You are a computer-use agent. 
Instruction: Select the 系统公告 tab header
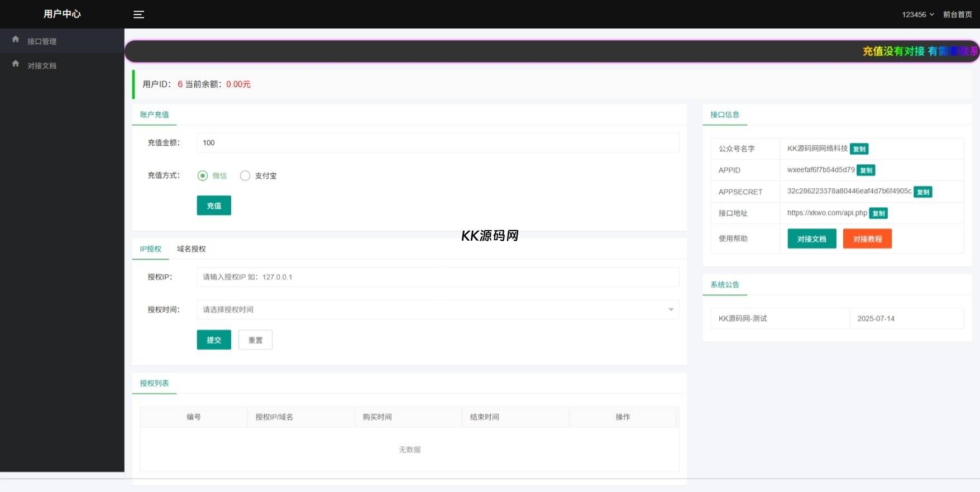tap(725, 285)
